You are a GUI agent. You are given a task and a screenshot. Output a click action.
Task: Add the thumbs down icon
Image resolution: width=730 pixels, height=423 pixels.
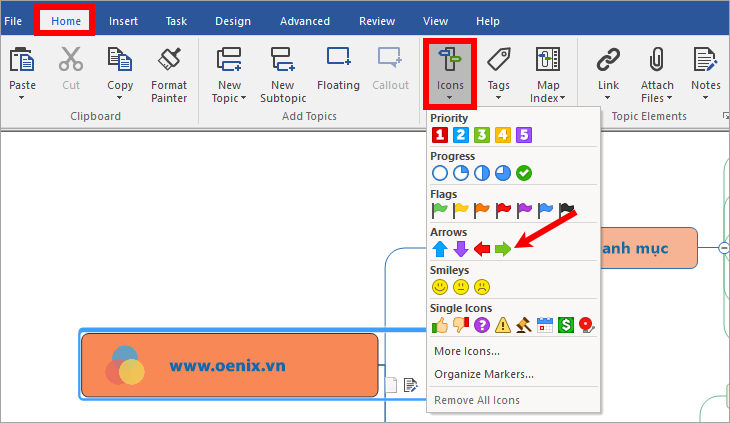tap(460, 325)
